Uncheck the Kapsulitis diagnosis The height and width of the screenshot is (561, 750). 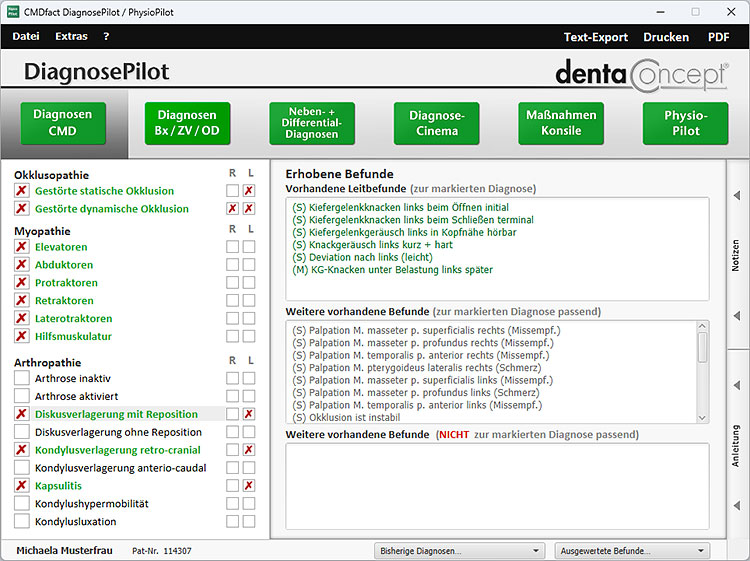click(21, 485)
